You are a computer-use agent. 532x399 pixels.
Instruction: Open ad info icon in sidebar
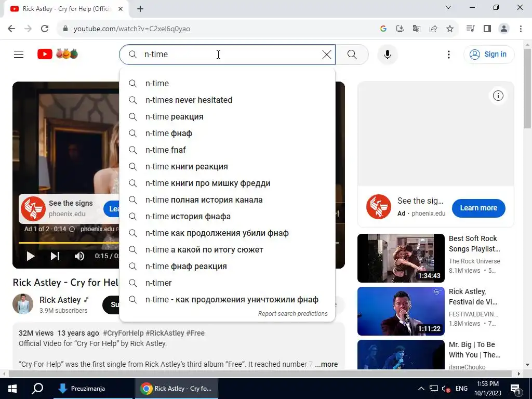(x=498, y=96)
